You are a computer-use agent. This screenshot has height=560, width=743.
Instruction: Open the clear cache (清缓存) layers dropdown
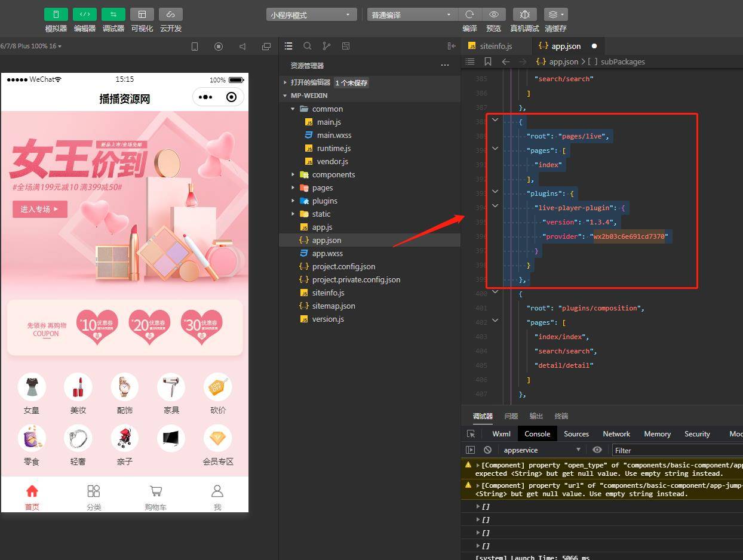[556, 14]
